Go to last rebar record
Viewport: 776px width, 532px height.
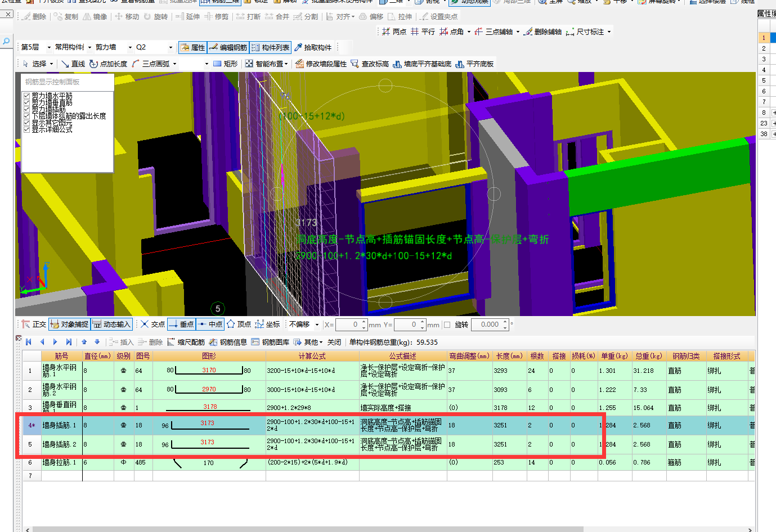pyautogui.click(x=69, y=342)
